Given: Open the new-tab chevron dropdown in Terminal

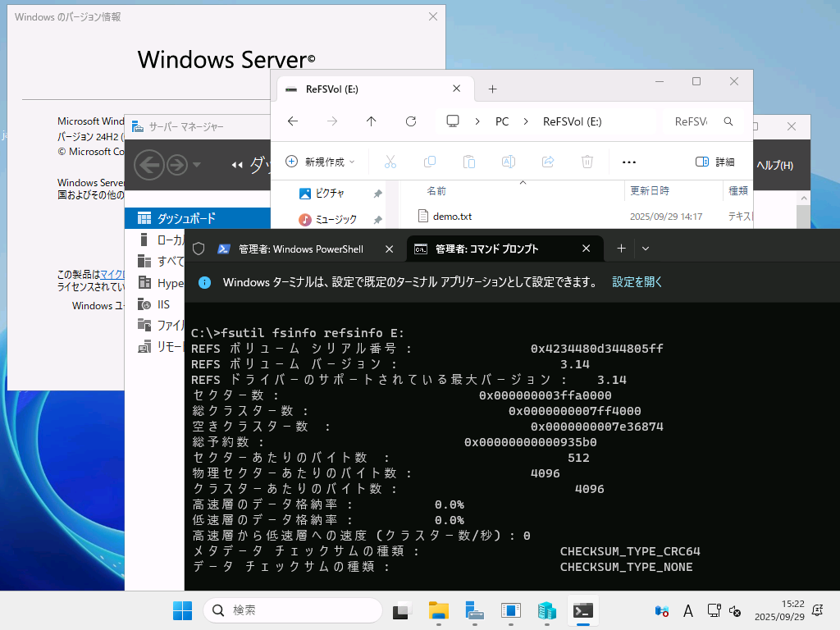Looking at the screenshot, I should coord(647,248).
